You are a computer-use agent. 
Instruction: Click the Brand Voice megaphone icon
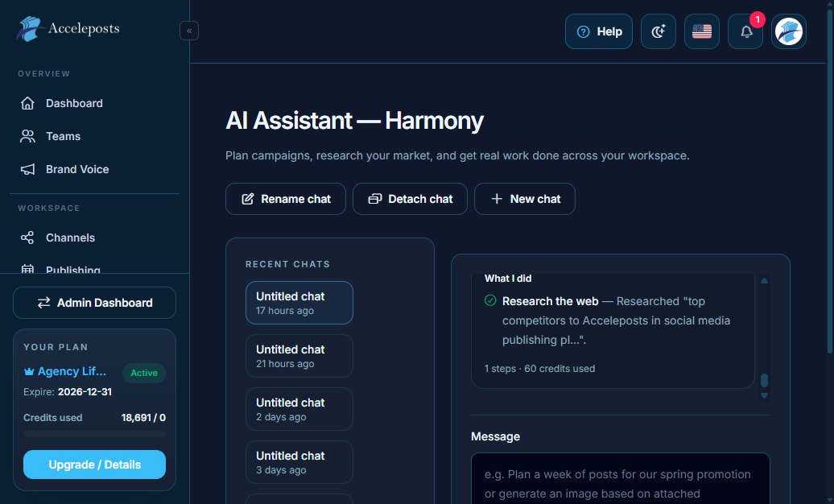(x=27, y=169)
